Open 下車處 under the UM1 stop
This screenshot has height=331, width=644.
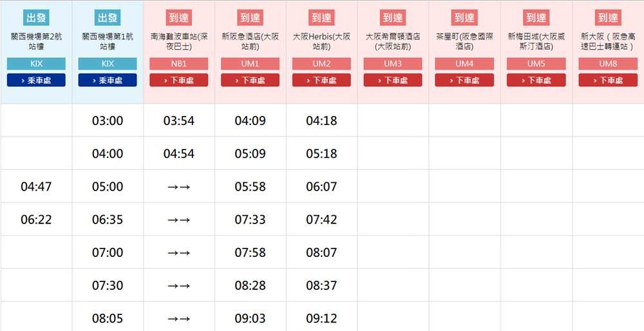250,80
